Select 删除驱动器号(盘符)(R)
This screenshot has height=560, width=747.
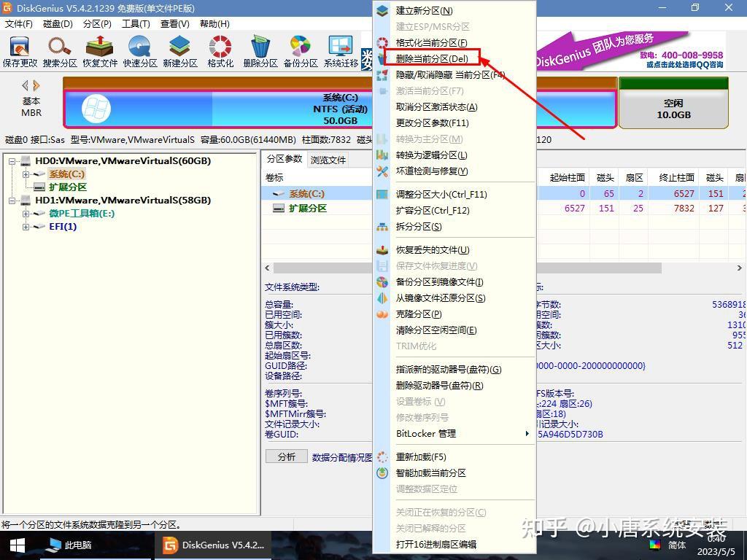(x=439, y=386)
